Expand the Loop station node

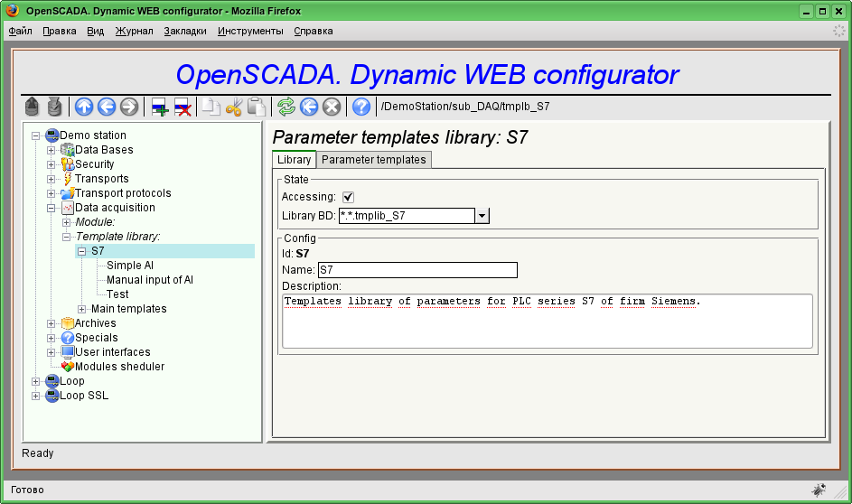pyautogui.click(x=36, y=381)
